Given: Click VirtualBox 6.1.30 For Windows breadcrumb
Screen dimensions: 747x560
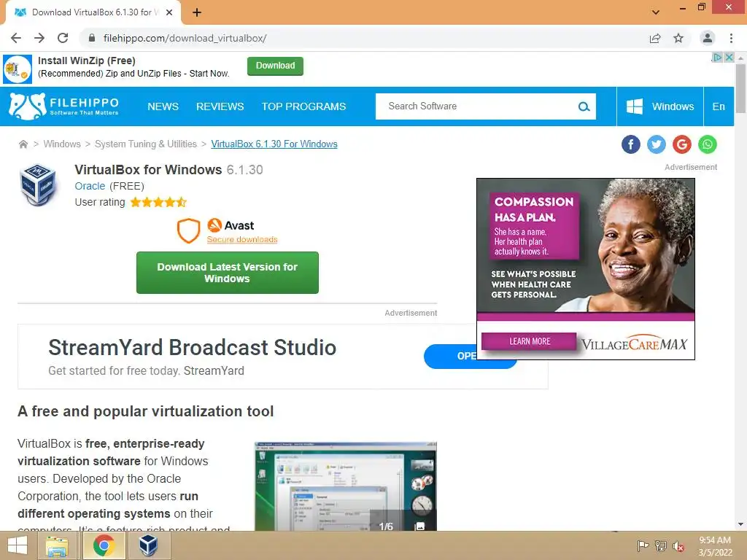Looking at the screenshot, I should (x=274, y=144).
